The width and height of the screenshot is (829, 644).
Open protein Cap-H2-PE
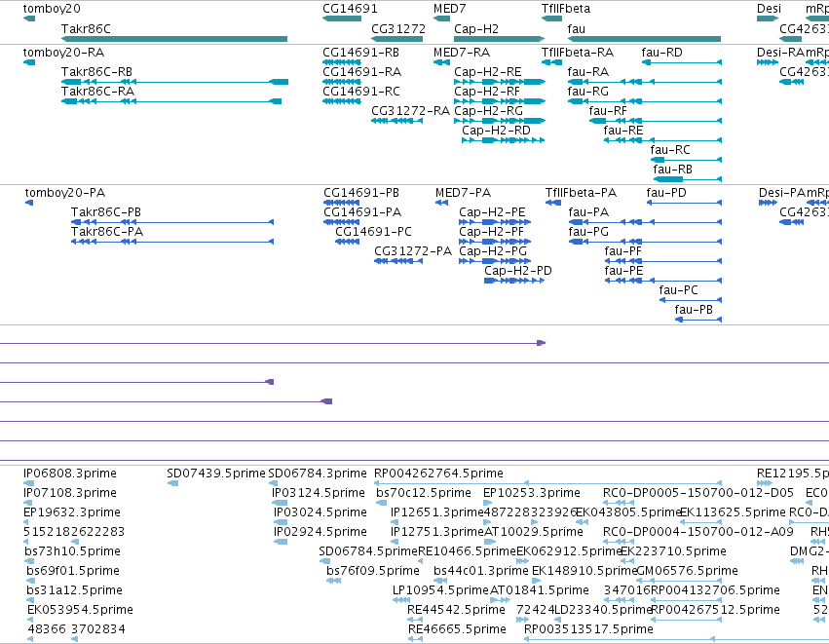[492, 212]
